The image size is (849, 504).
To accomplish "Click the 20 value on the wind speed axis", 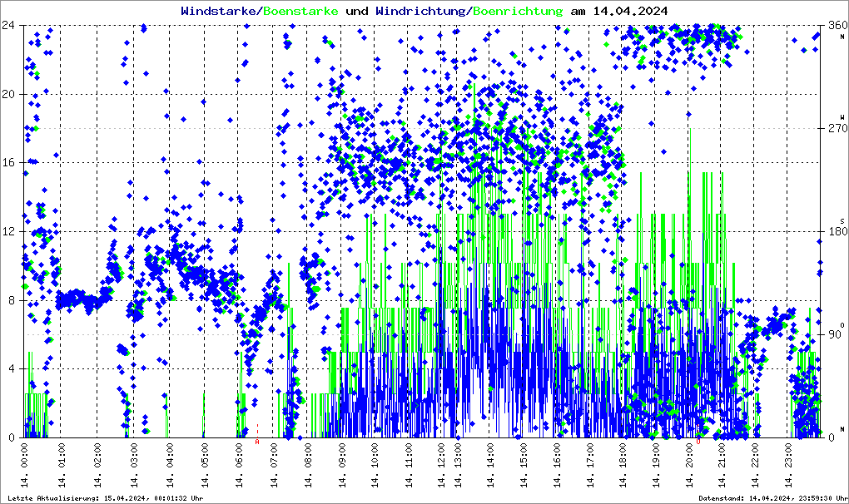I will coord(8,94).
